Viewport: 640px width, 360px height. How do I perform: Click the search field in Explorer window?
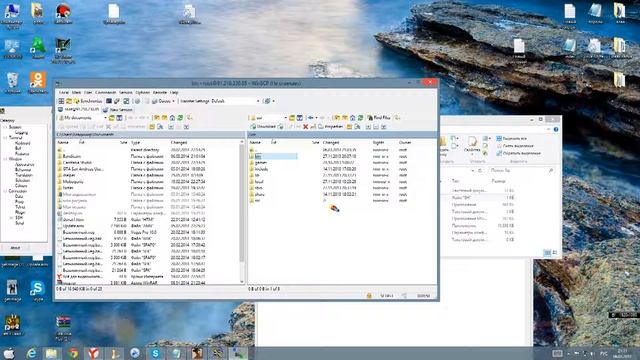click(x=521, y=170)
